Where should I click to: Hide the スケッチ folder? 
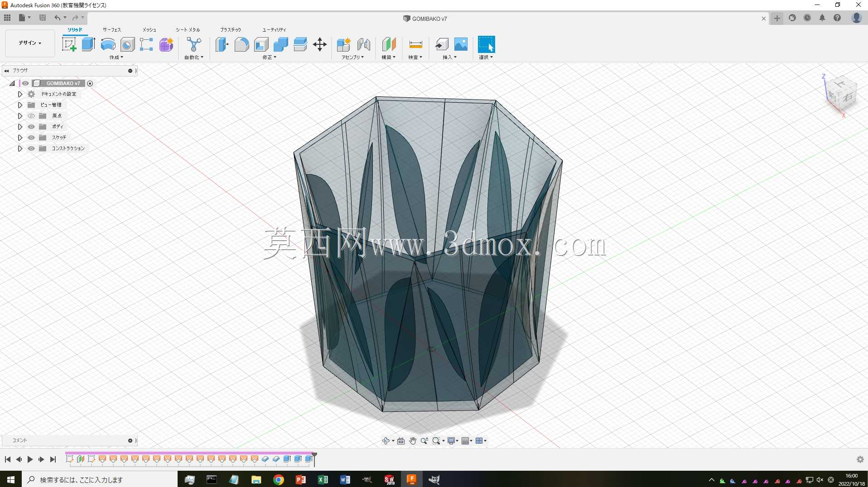click(31, 138)
